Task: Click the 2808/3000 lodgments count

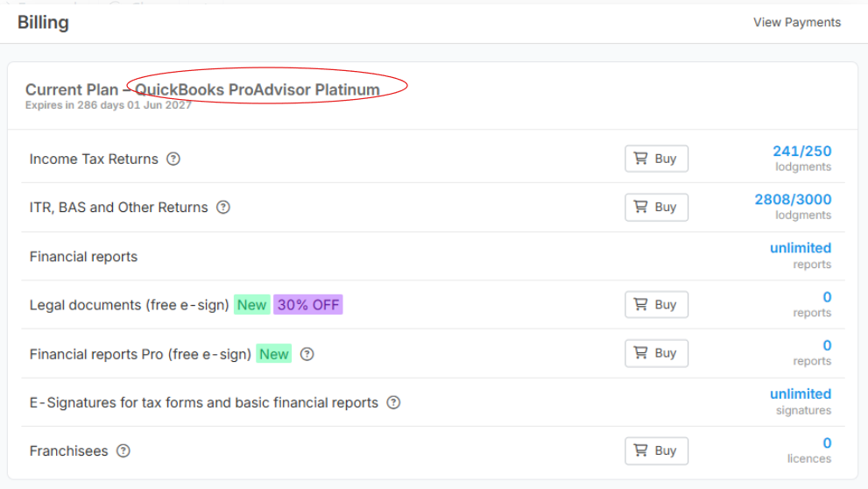Action: pyautogui.click(x=793, y=199)
